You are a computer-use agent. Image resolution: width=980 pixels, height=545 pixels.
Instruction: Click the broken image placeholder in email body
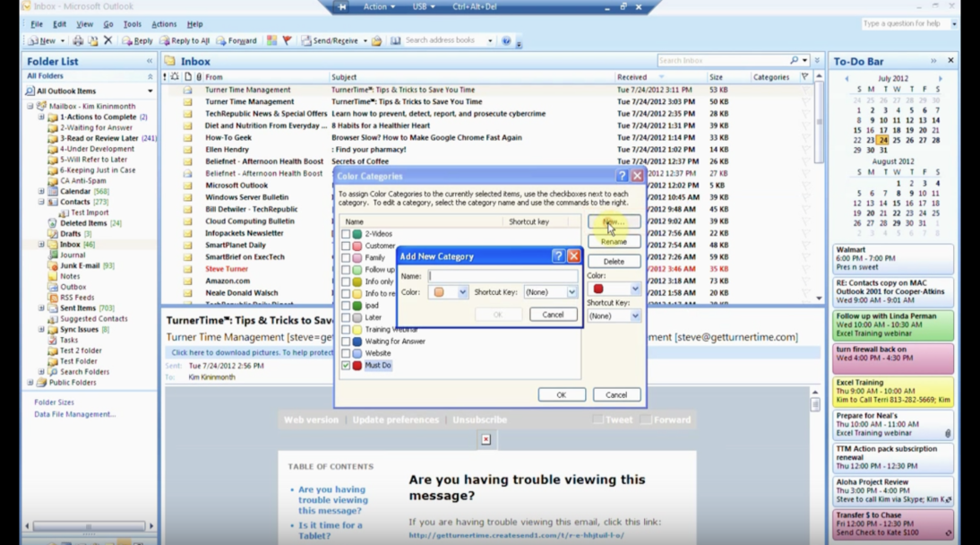pos(486,439)
